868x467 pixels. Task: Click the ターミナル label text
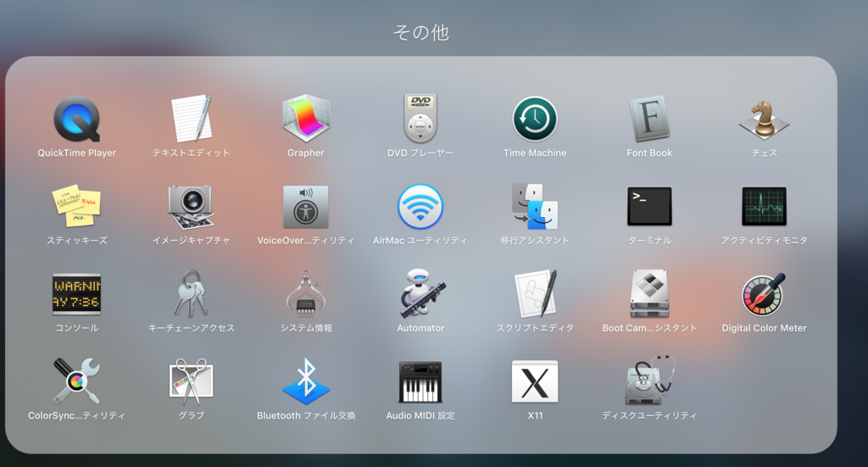pyautogui.click(x=649, y=241)
